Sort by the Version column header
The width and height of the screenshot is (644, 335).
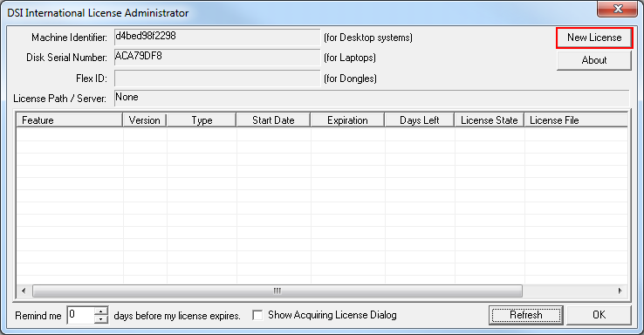145,120
